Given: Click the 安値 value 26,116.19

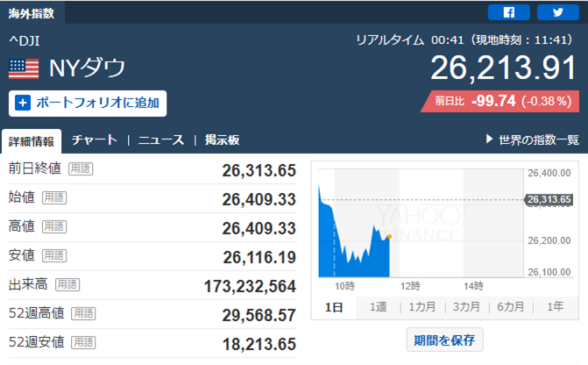Looking at the screenshot, I should point(259,257).
